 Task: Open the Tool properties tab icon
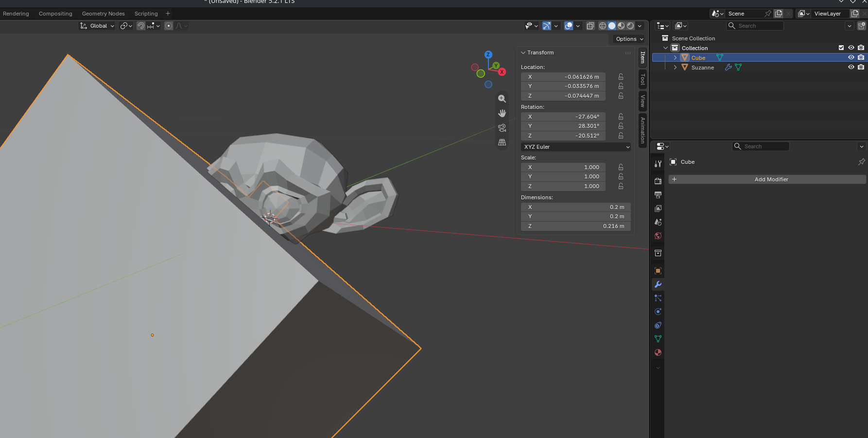[658, 164]
